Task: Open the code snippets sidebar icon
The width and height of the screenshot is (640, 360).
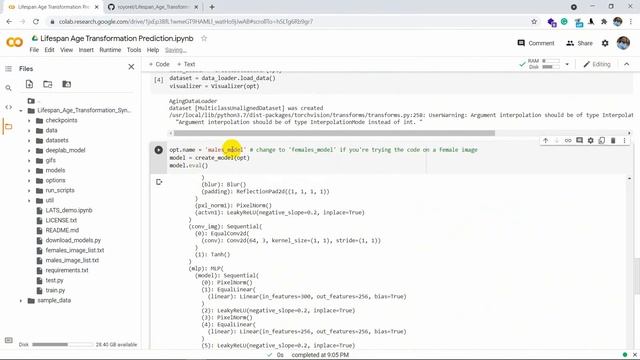Action: click(x=8, y=107)
